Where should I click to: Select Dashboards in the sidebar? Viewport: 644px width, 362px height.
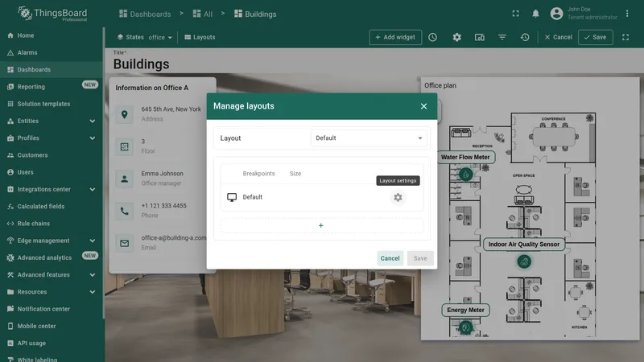[x=52, y=70]
